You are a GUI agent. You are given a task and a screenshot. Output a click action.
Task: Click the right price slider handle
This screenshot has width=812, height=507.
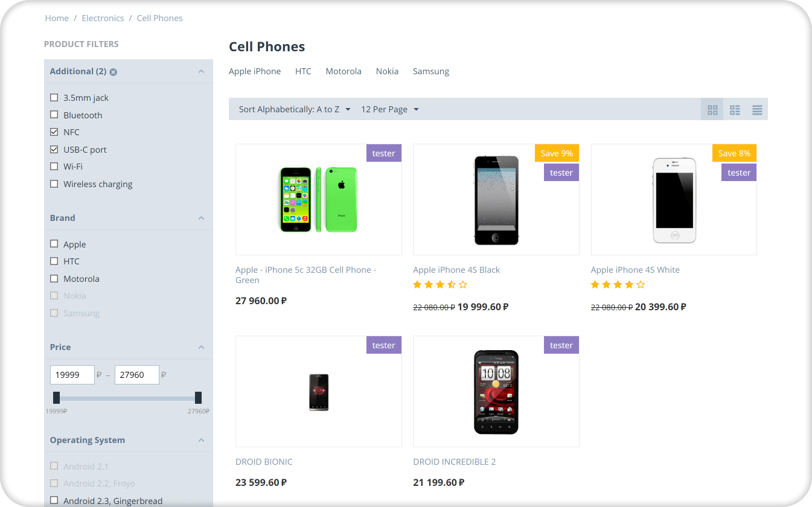(x=198, y=398)
